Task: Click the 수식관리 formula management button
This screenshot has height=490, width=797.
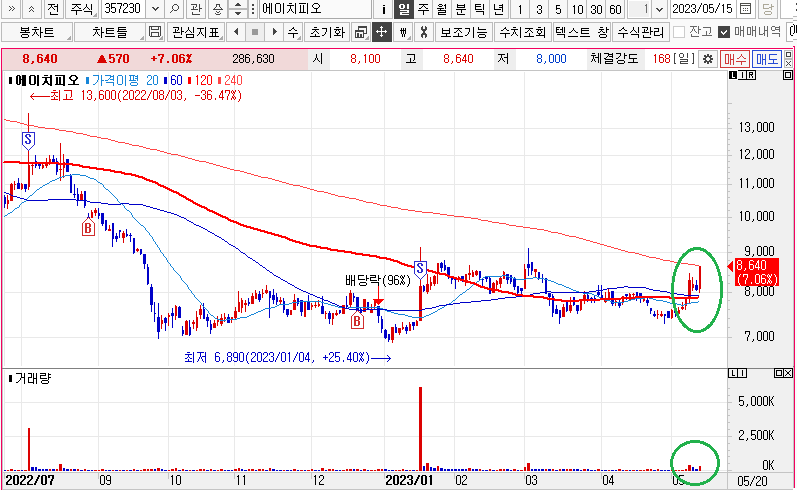Action: pyautogui.click(x=640, y=33)
